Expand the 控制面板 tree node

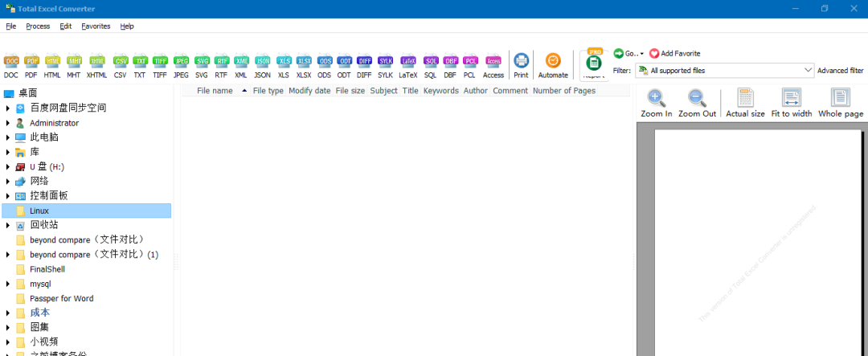(8, 196)
